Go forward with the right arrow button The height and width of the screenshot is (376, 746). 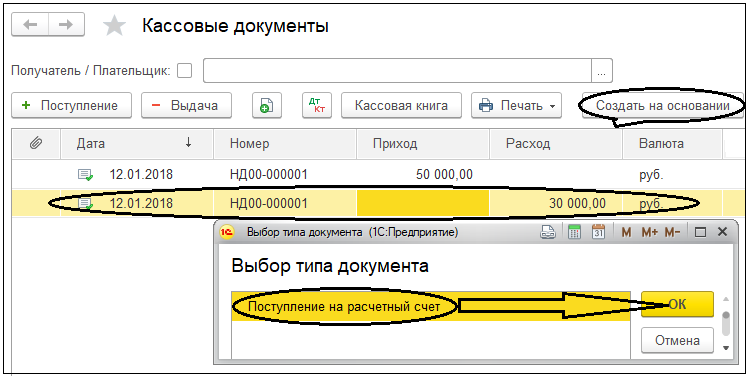(x=66, y=24)
